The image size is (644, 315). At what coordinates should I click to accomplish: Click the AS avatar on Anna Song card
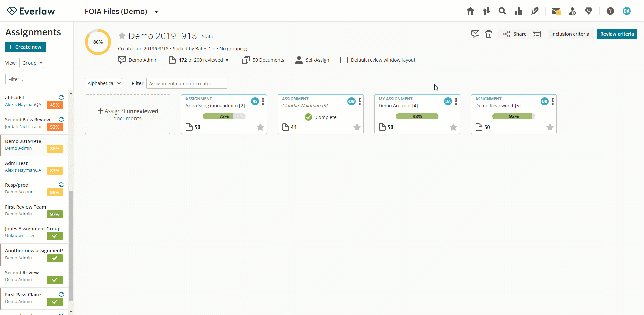(255, 101)
